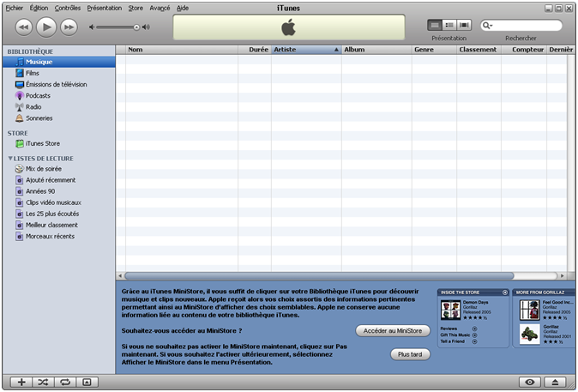578x392 pixels.
Task: Click the Feel Good Inc album thumbnail
Action: (x=530, y=310)
